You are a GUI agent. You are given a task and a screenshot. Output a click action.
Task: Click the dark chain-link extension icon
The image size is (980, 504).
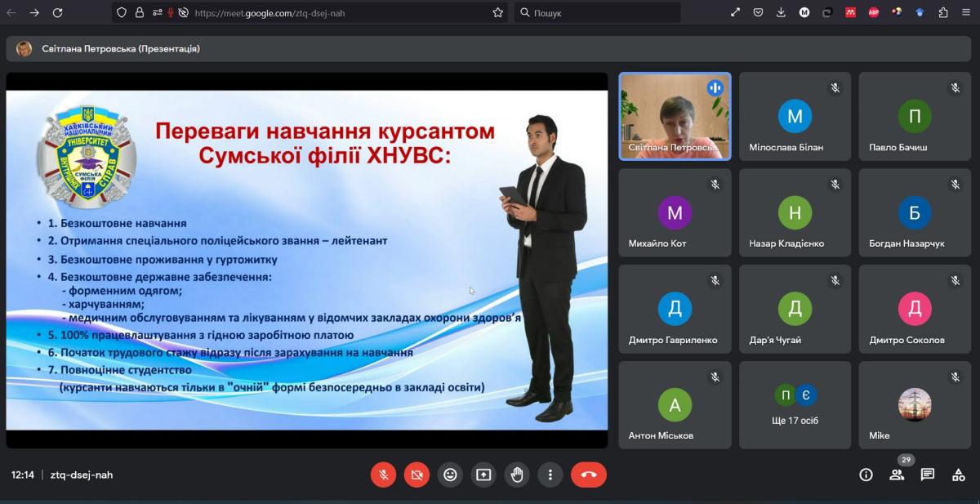[827, 12]
